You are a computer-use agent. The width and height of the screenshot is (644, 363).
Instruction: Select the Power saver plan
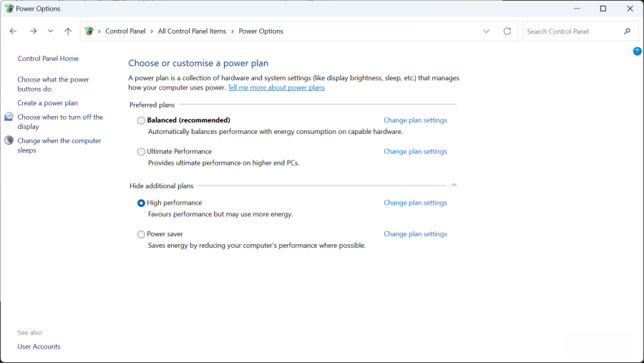[141, 234]
